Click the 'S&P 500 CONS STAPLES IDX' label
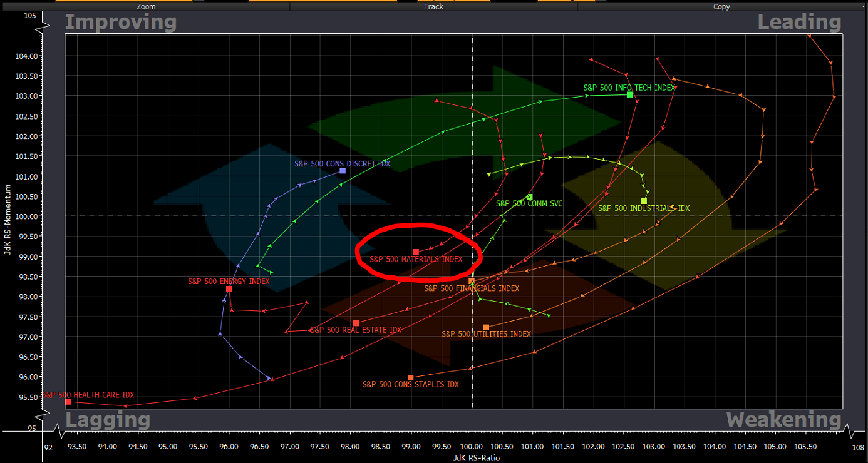 click(x=411, y=384)
